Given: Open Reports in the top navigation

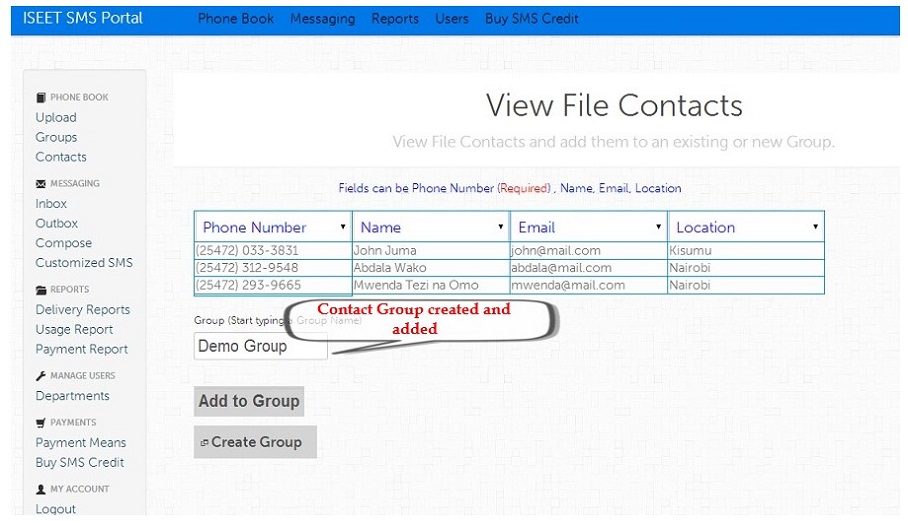Looking at the screenshot, I should point(395,19).
